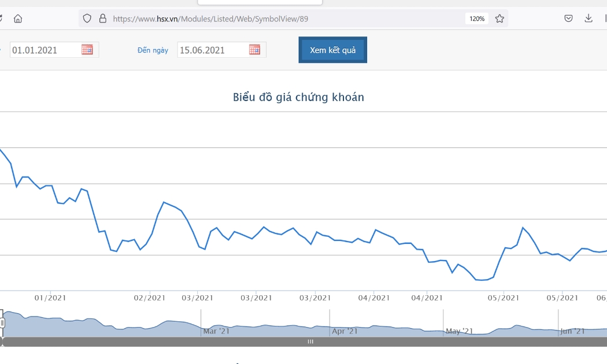Click the padlock site info icon
Screen dimensions: 607x364
(x=102, y=18)
